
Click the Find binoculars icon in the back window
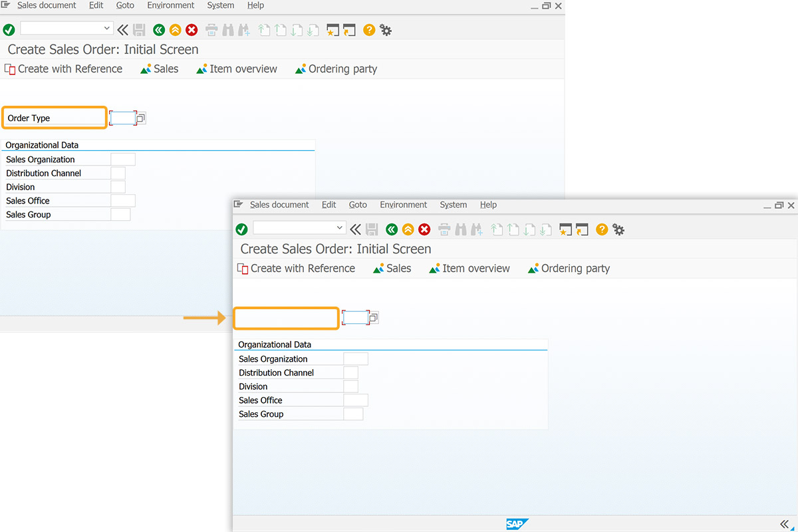coord(228,29)
